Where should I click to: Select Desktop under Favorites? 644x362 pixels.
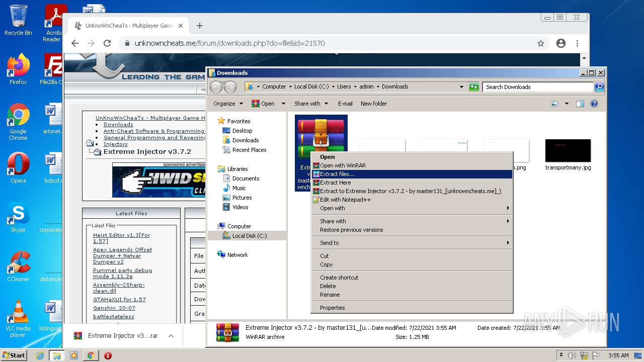click(242, 131)
